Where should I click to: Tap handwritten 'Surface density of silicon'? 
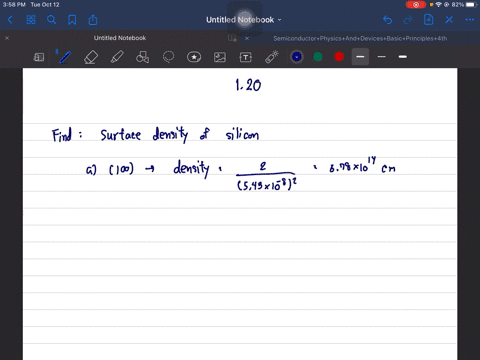coord(180,134)
